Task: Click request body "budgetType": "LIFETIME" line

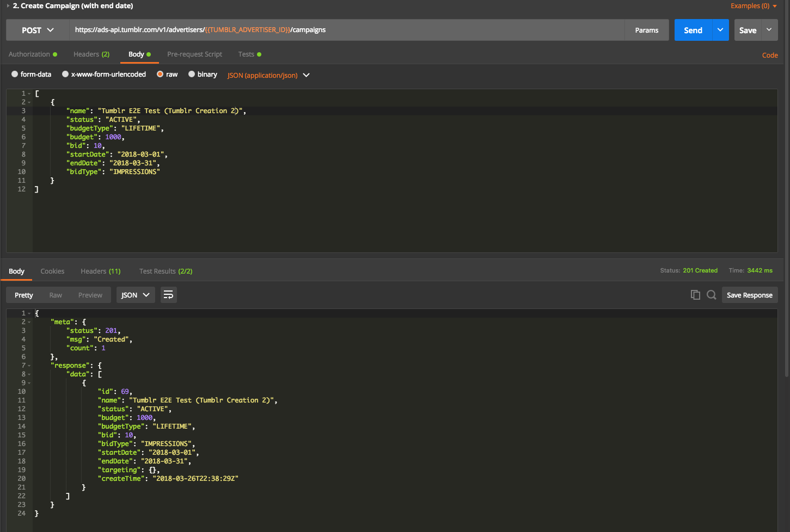Action: tap(115, 128)
